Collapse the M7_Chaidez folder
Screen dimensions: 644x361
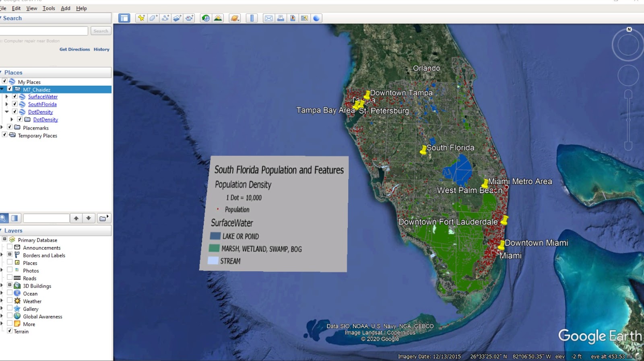pos(2,89)
